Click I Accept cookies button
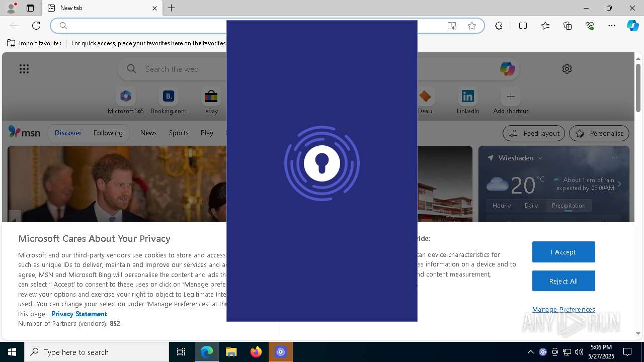The width and height of the screenshot is (644, 362). click(x=563, y=252)
